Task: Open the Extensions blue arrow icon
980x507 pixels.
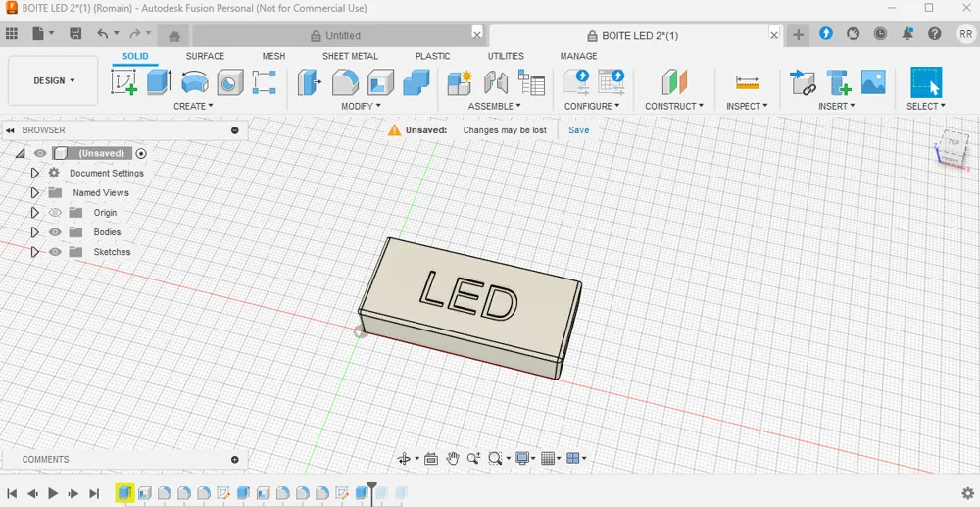Action: (825, 33)
